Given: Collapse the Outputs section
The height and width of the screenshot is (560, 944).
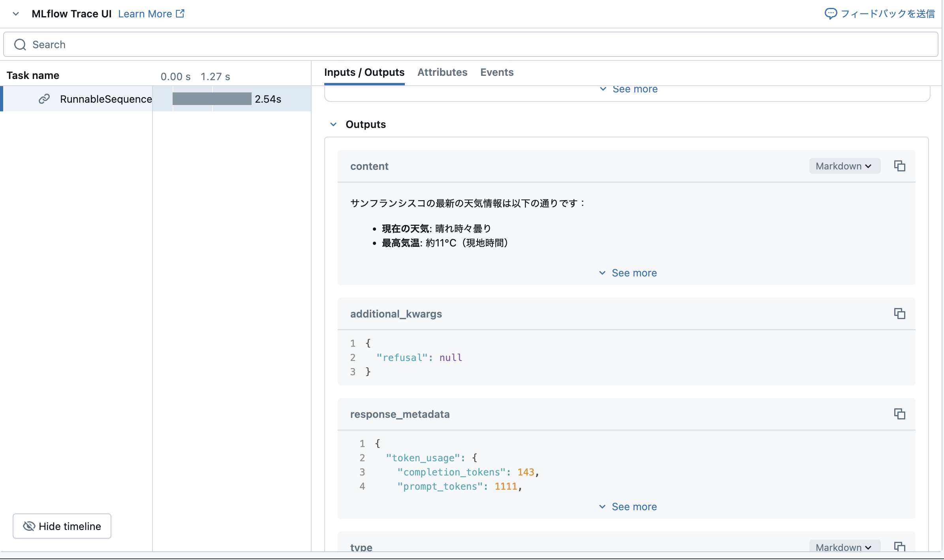Looking at the screenshot, I should click(x=334, y=124).
